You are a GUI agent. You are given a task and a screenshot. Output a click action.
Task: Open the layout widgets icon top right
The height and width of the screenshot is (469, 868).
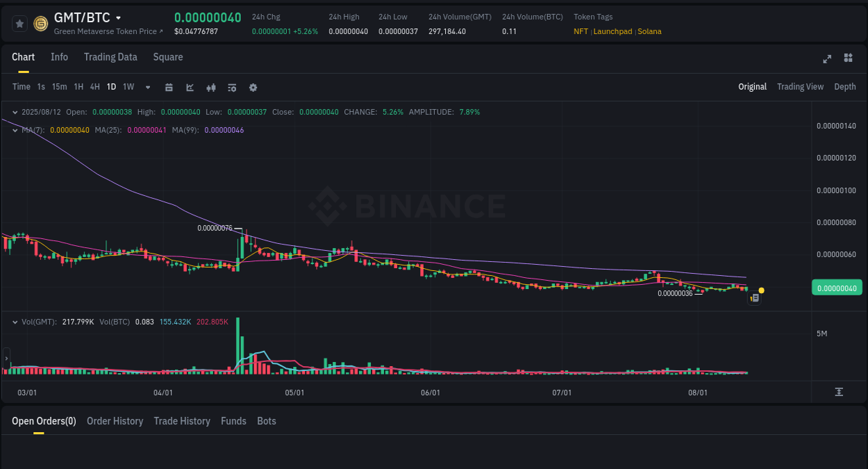(x=848, y=58)
